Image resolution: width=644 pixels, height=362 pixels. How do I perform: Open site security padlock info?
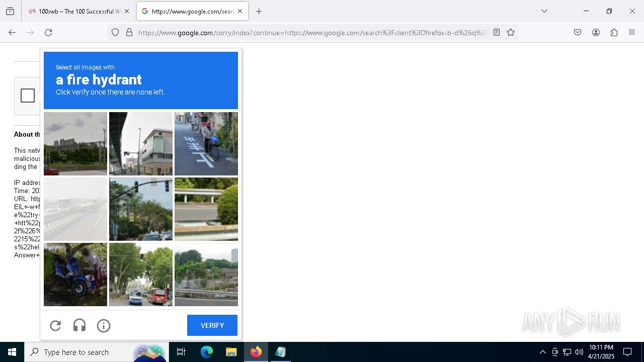[x=129, y=32]
